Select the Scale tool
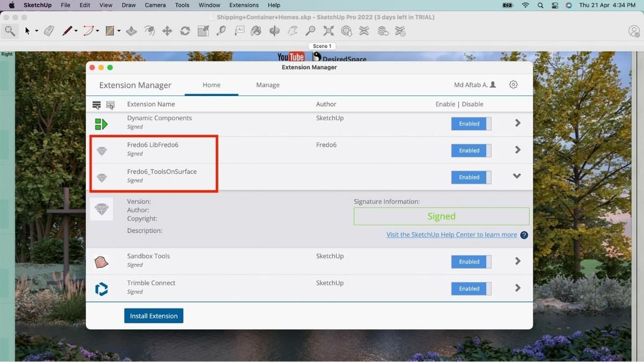The width and height of the screenshot is (644, 362). 203,31
